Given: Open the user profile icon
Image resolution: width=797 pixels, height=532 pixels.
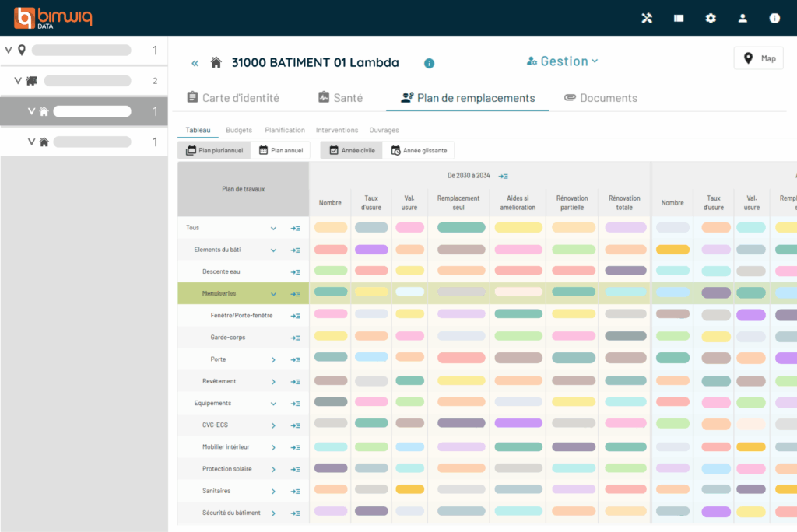Looking at the screenshot, I should [x=743, y=18].
